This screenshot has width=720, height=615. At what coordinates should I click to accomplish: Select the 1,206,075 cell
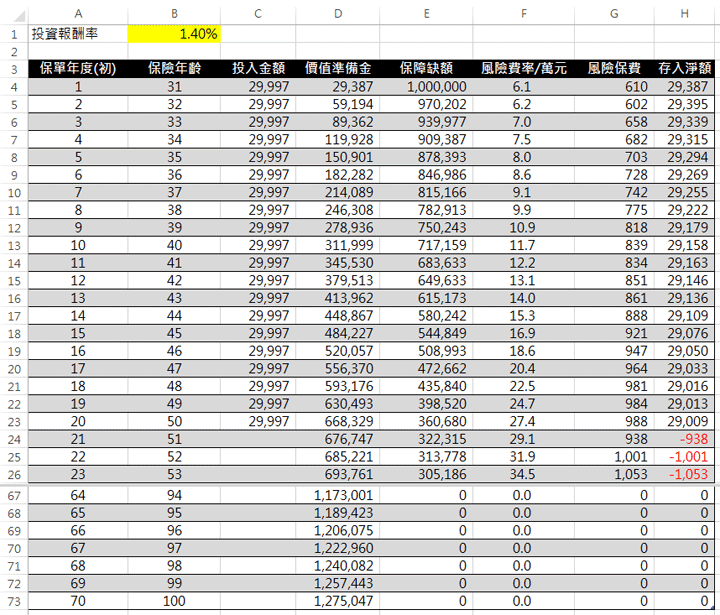338,531
